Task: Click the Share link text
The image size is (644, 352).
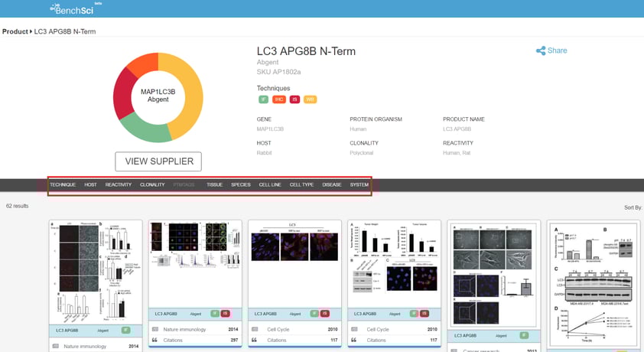Action: coord(557,51)
